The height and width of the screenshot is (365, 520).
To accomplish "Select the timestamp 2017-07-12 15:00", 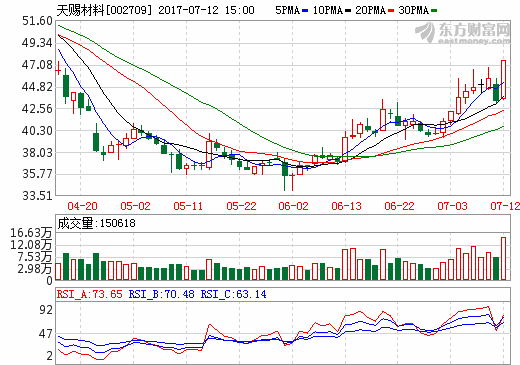I will click(206, 10).
